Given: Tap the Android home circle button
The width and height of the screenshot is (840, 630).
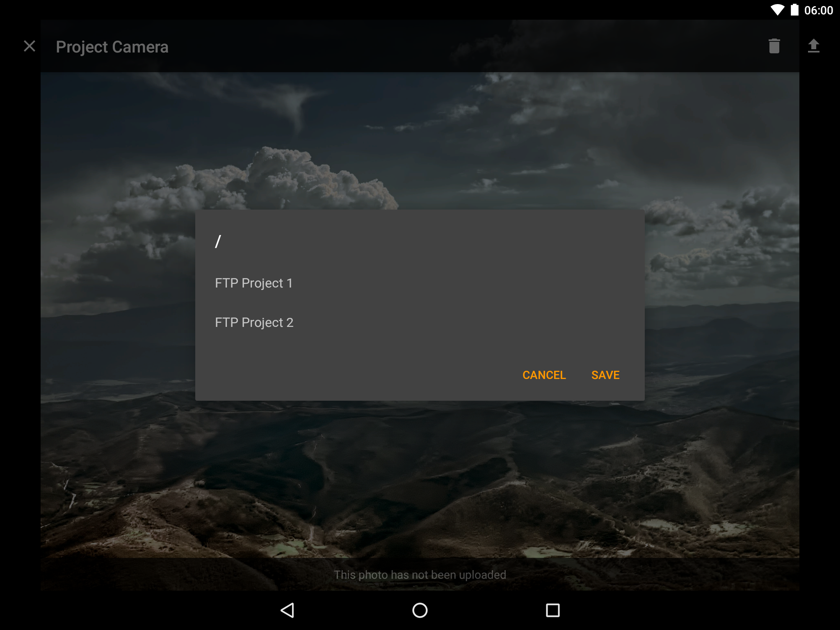Looking at the screenshot, I should tap(420, 610).
